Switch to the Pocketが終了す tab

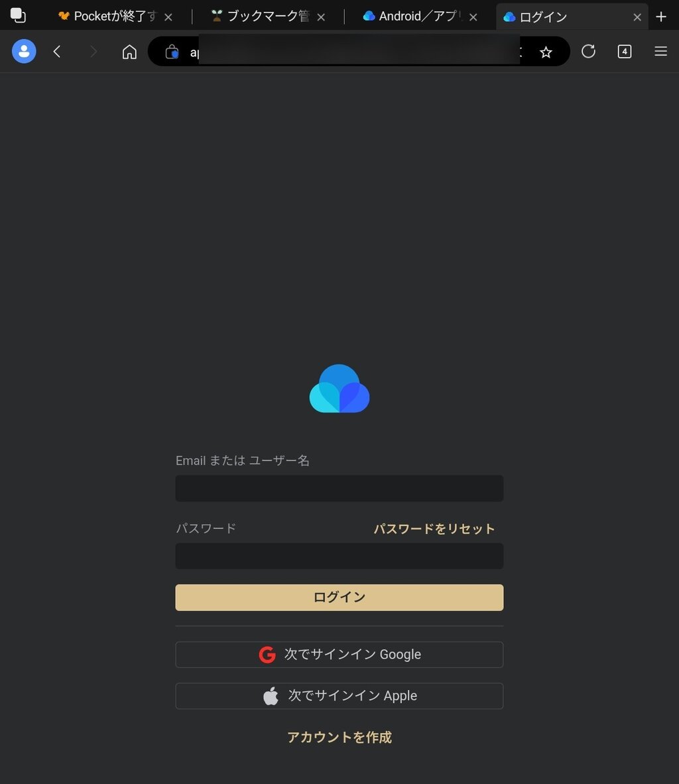pyautogui.click(x=107, y=17)
